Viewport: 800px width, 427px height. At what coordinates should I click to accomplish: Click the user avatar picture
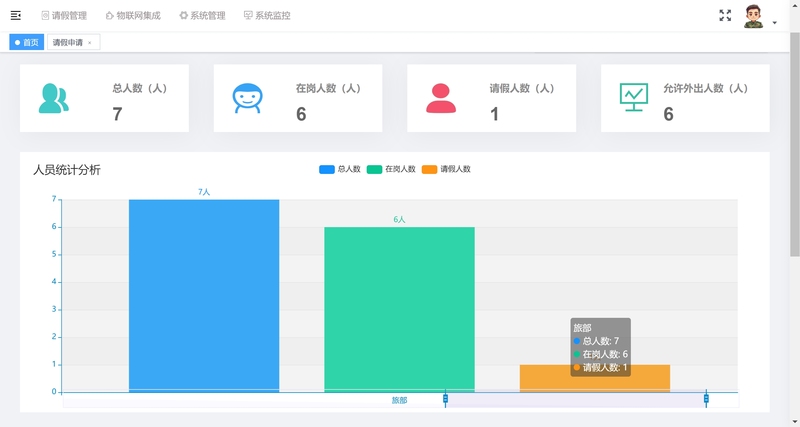754,16
